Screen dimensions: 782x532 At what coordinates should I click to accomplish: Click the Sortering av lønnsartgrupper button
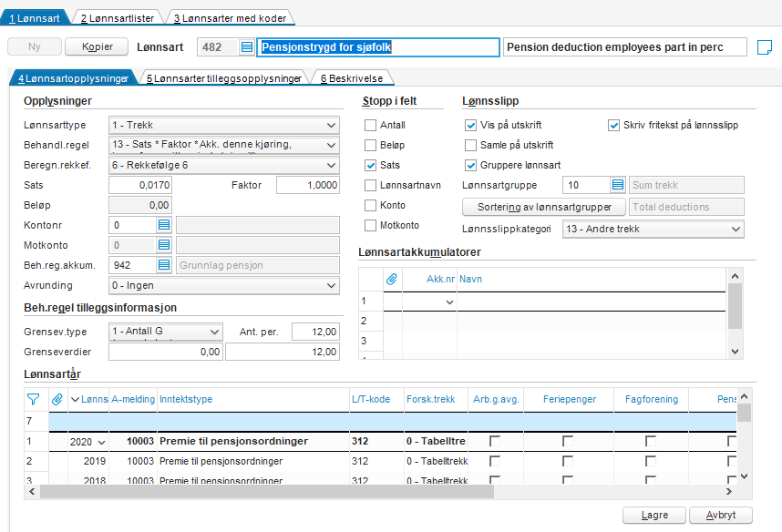coord(544,207)
